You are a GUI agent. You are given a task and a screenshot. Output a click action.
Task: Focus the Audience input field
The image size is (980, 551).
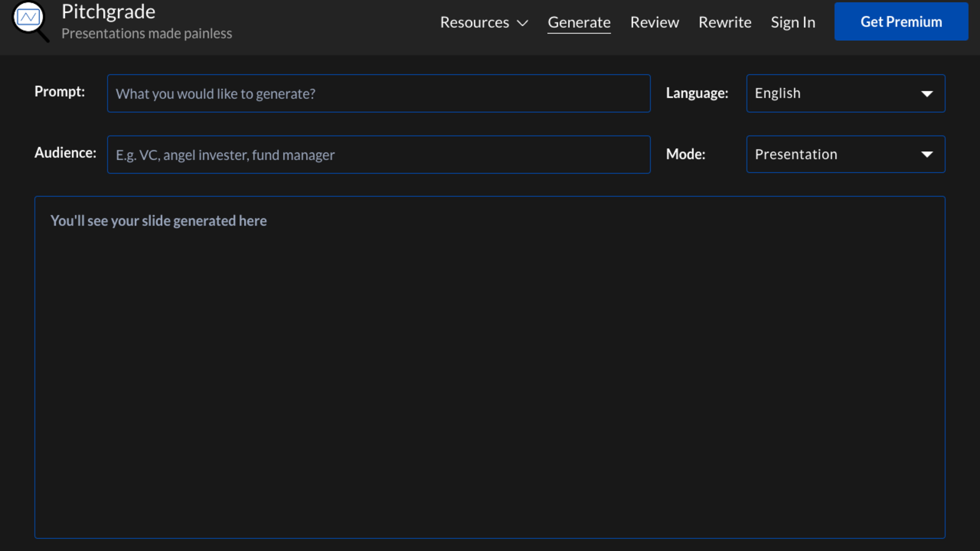[x=378, y=155]
